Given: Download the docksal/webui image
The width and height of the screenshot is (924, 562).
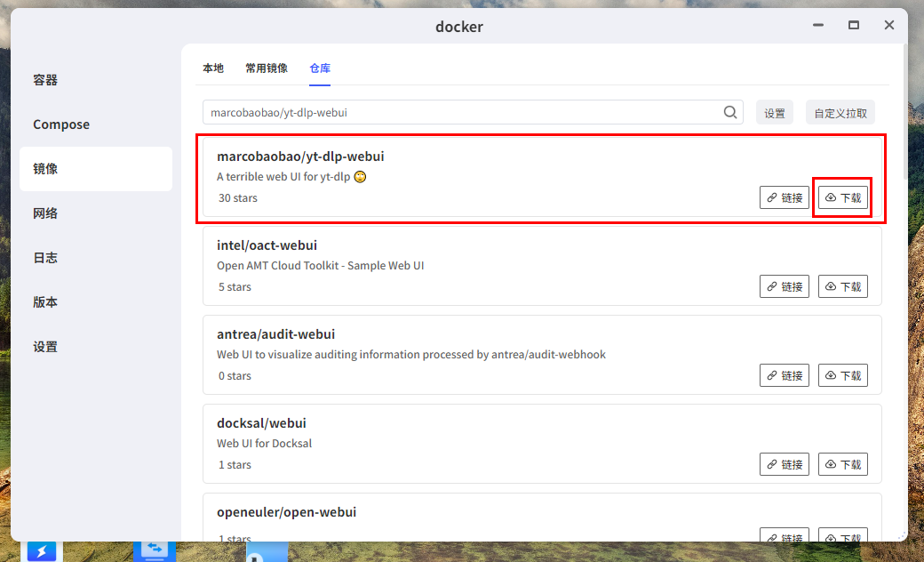Looking at the screenshot, I should pos(842,465).
